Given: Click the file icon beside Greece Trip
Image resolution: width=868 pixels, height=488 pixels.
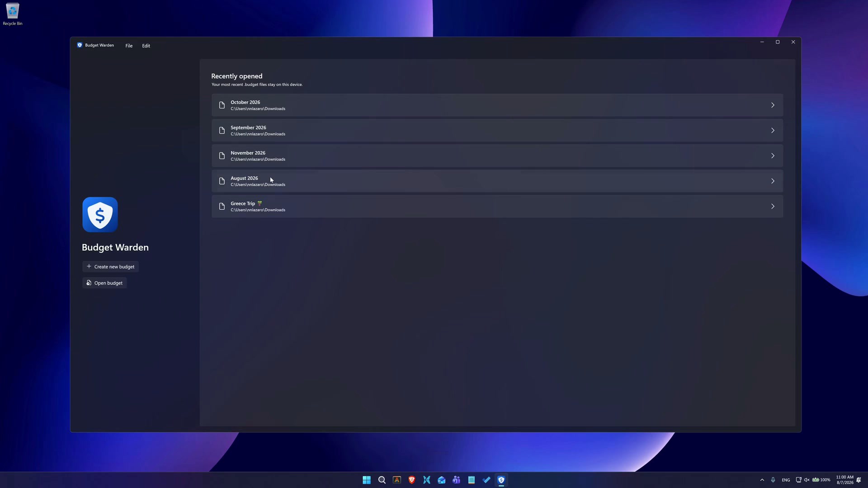Looking at the screenshot, I should click(x=222, y=206).
